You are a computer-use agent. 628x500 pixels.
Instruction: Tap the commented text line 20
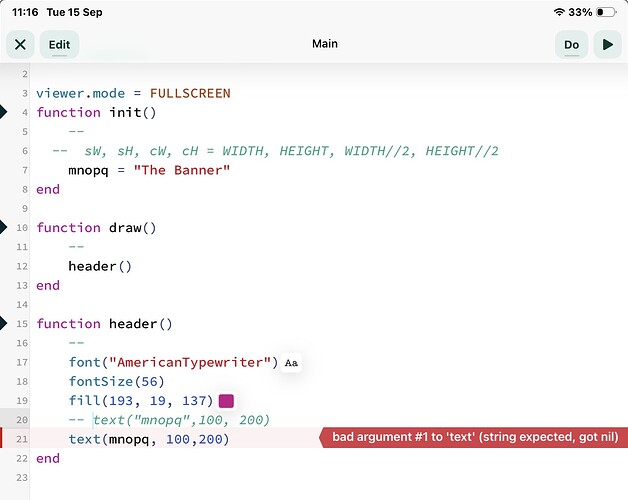(x=169, y=420)
